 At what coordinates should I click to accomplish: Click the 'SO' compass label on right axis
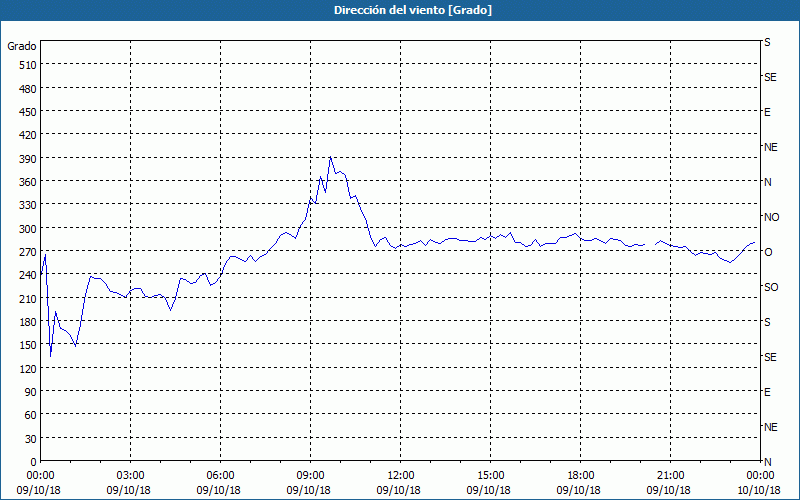(771, 287)
